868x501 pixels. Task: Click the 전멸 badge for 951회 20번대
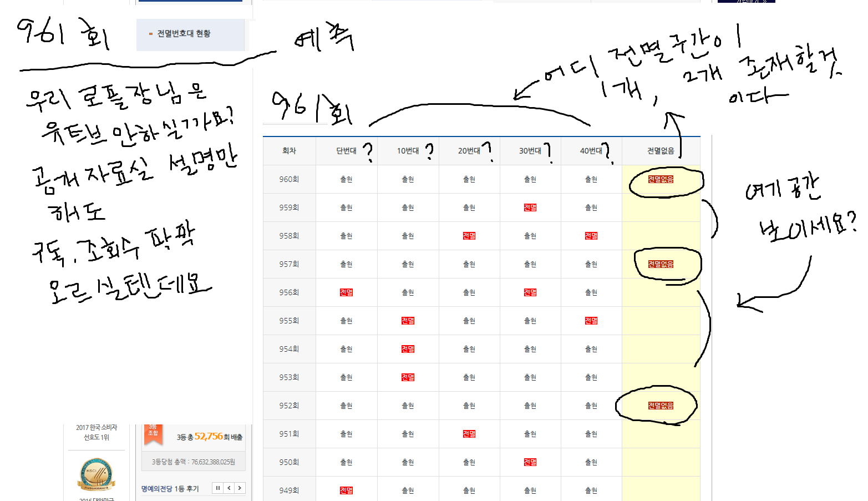[469, 434]
